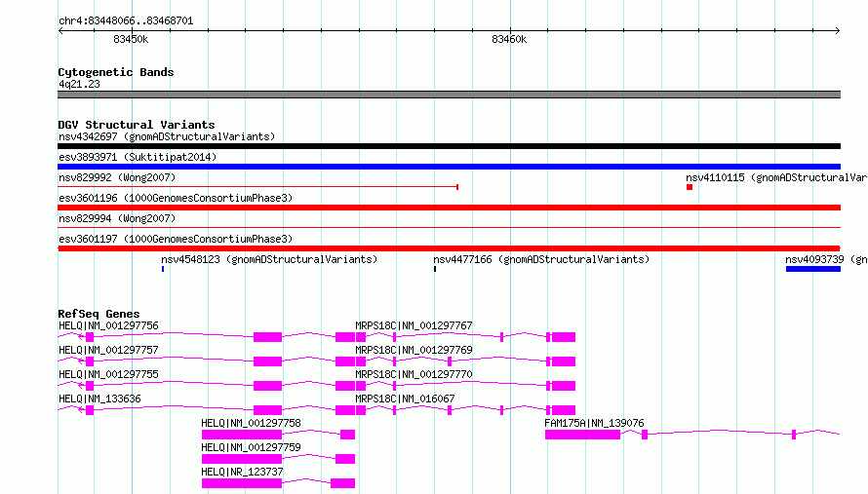Open transcript HELQ|NM_001297757 label
This screenshot has height=494, width=868.
[108, 350]
